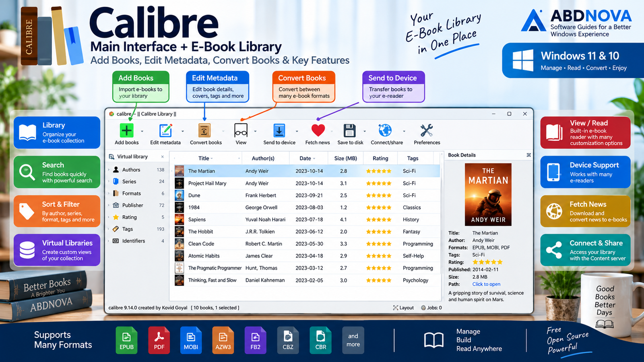Click 'Frank Herbert' author cell

(x=261, y=195)
